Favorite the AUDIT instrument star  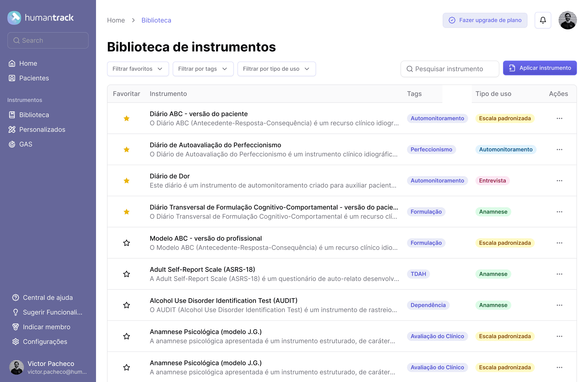[x=127, y=305]
